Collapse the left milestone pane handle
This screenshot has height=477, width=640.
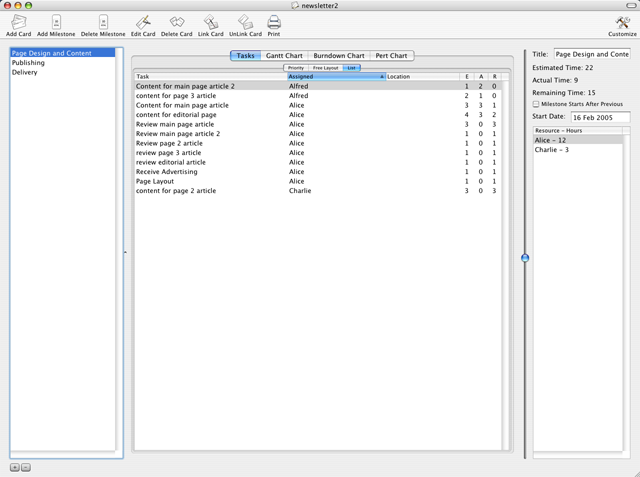coord(125,252)
